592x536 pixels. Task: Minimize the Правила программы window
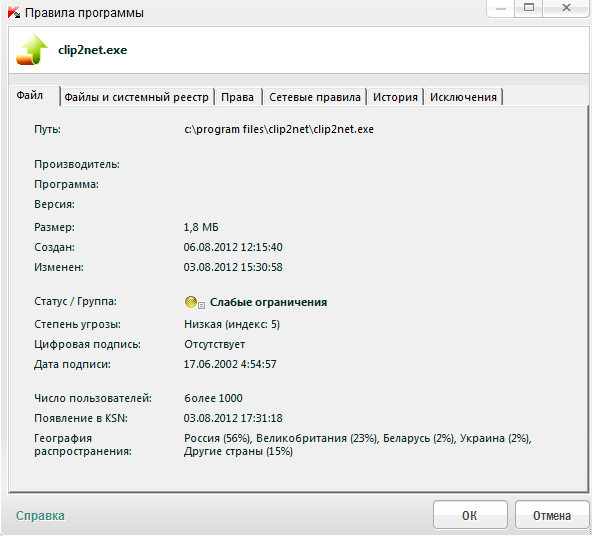pyautogui.click(x=501, y=8)
